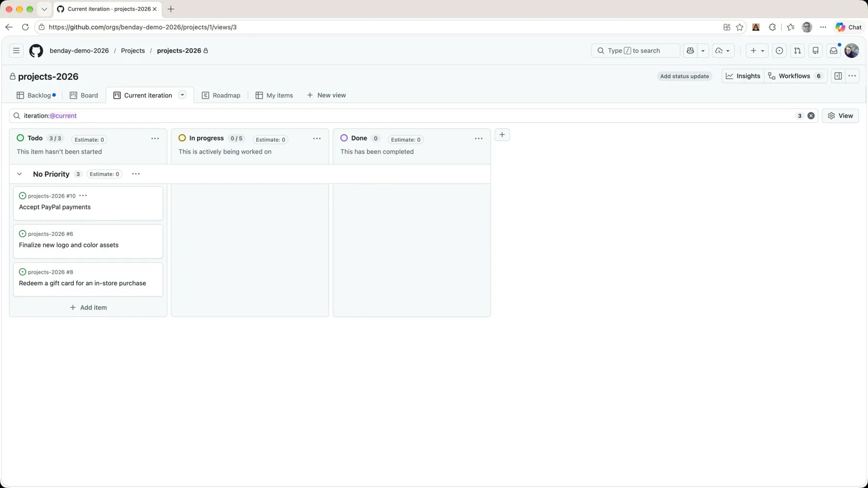
Task: Open the Current iteration view options dropdown
Action: tap(182, 95)
